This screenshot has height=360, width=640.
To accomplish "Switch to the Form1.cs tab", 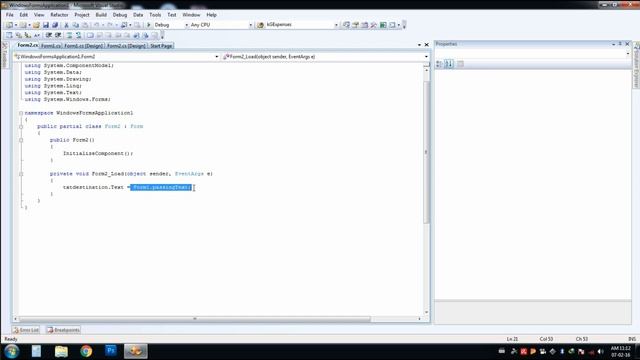I will tap(51, 46).
